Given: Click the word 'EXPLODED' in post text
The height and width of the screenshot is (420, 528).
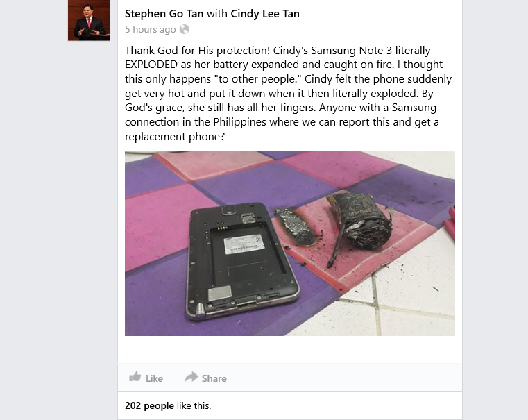Looking at the screenshot, I should (x=151, y=65).
